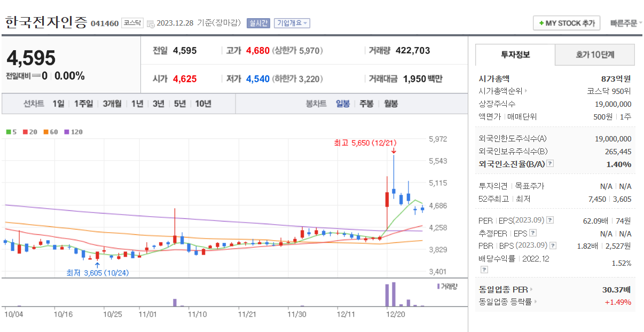Screen dimensions: 644x332
Task: Click the 62.09배 PER value
Action: pos(595,220)
